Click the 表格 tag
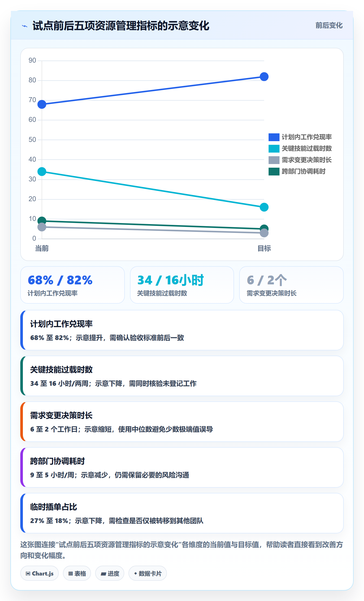 [77, 573]
